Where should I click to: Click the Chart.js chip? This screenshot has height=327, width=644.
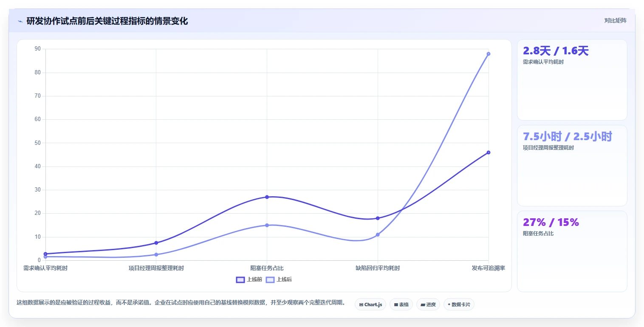click(x=370, y=304)
